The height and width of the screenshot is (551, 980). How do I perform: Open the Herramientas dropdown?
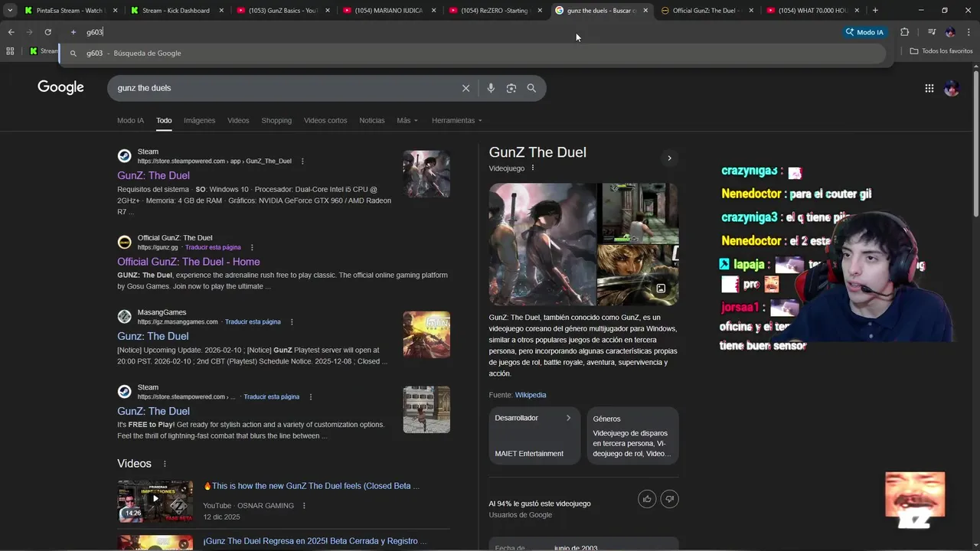[456, 120]
